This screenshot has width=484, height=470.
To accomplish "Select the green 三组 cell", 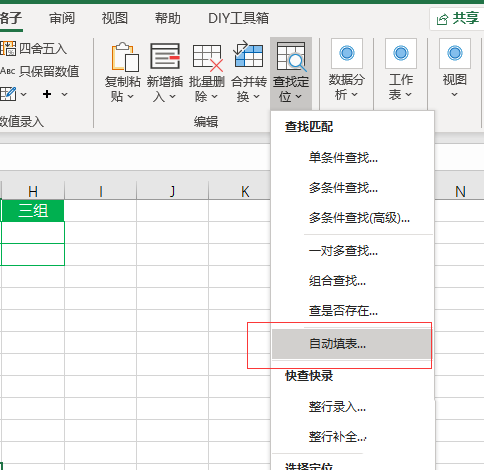I will click(x=33, y=211).
